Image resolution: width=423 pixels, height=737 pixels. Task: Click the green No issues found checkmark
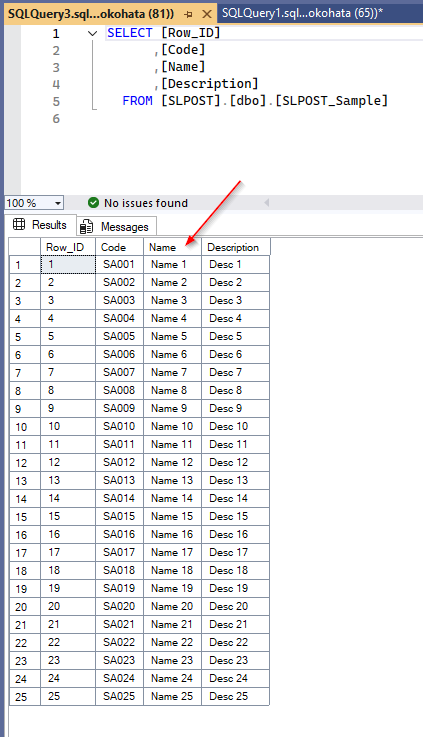(94, 203)
